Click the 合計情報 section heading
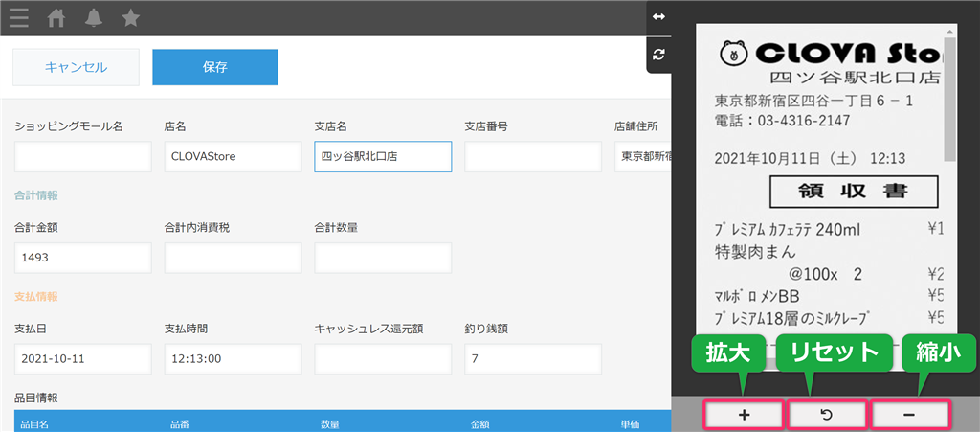 click(x=35, y=195)
